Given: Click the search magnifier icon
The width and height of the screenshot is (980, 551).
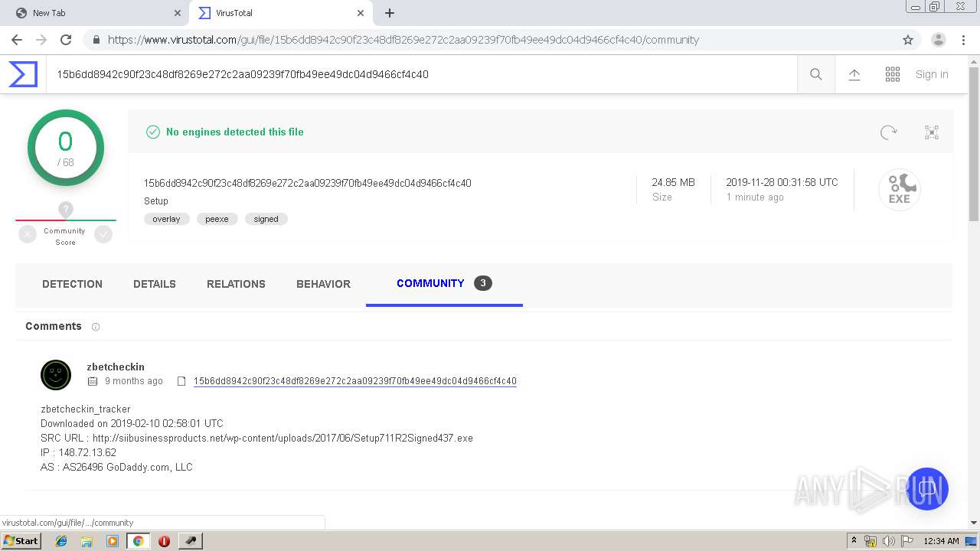Looking at the screenshot, I should tap(816, 74).
